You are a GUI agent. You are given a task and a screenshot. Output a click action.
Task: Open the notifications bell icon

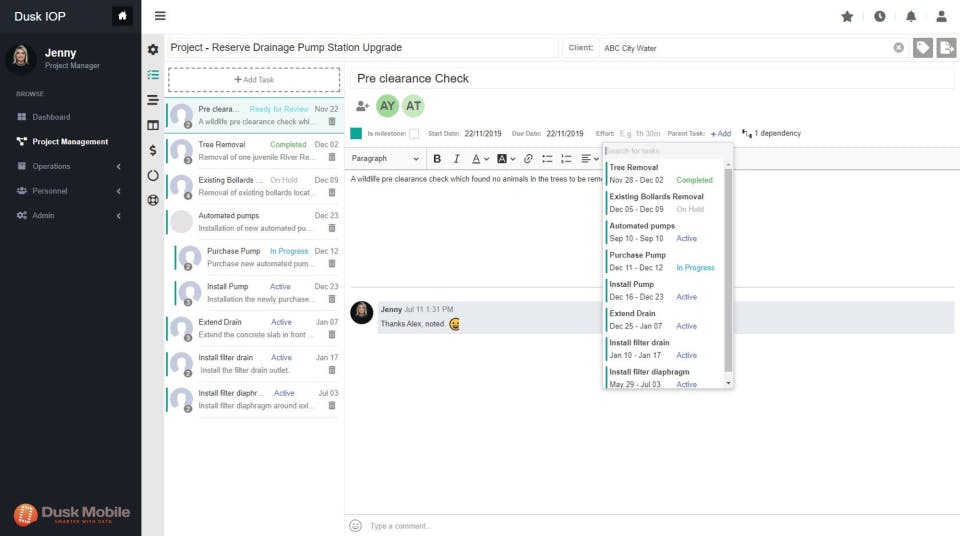[x=911, y=17]
